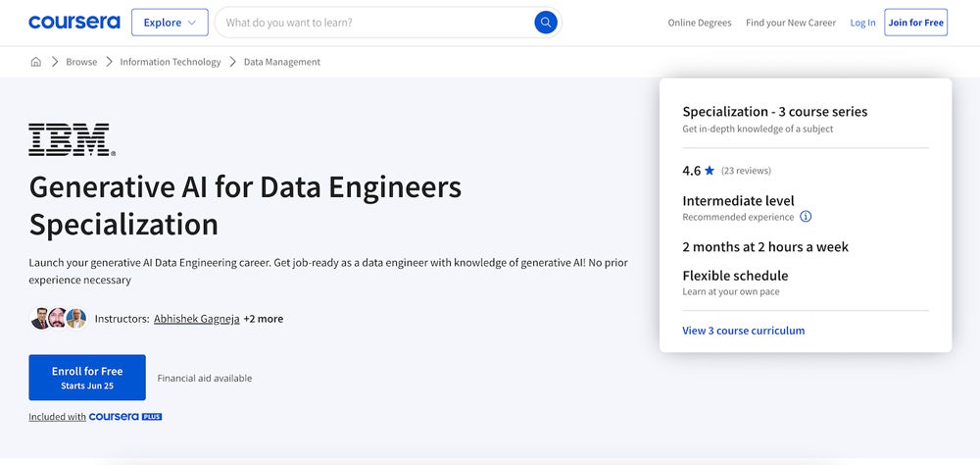Click 'Specialization - 3 course series' heading

775,112
